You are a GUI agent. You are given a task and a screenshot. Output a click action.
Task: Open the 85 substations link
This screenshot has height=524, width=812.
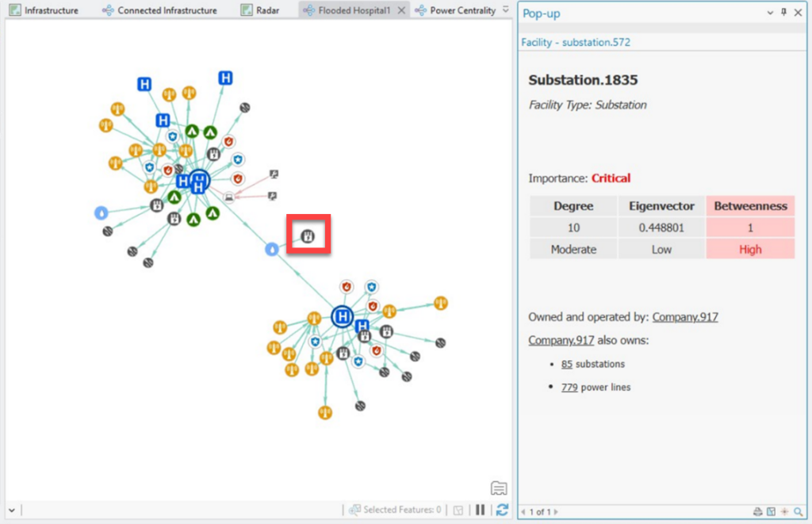[566, 364]
